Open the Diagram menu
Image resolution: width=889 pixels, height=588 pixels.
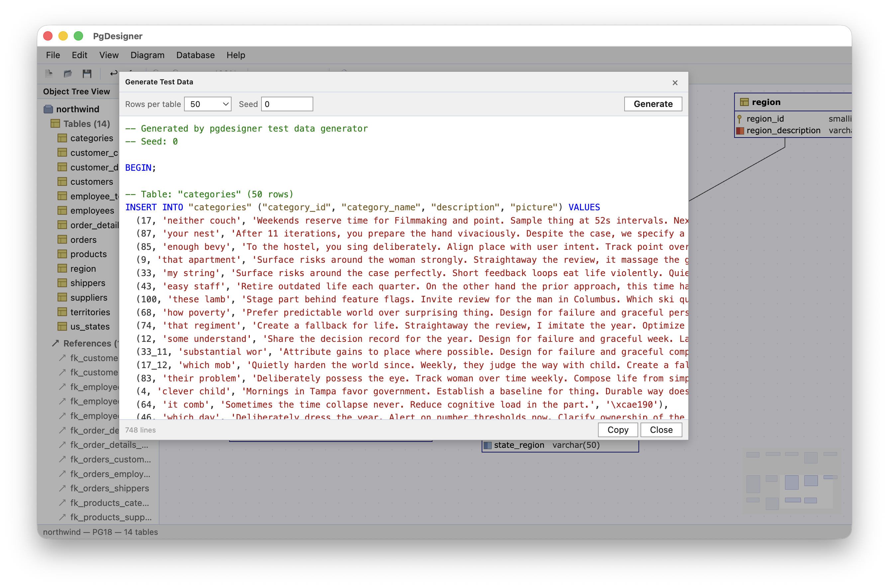click(x=148, y=55)
